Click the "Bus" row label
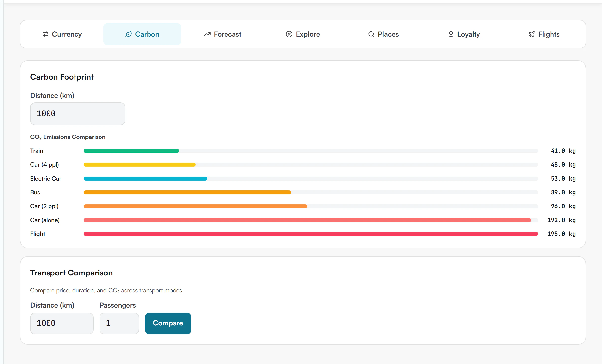This screenshot has width=602, height=364. (x=35, y=192)
